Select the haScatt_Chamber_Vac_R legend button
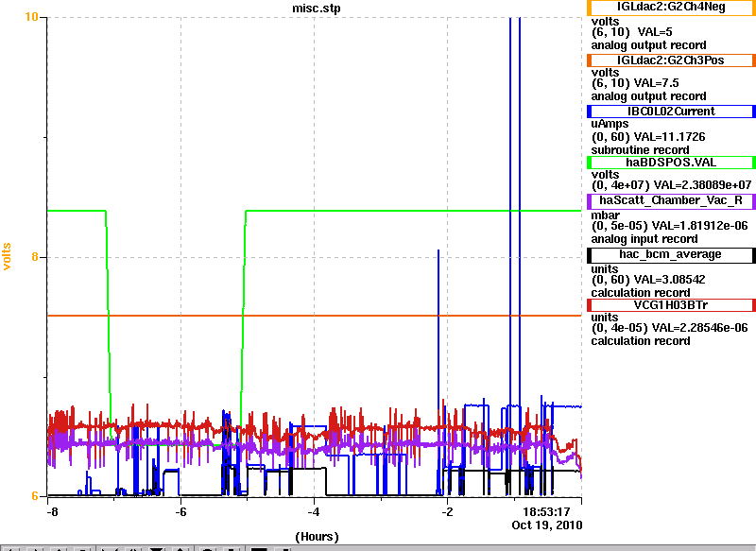Screen dimensions: 756x551 [671, 201]
